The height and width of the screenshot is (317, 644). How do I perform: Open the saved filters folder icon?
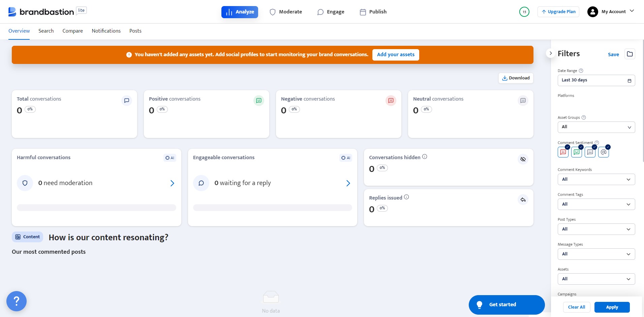pyautogui.click(x=630, y=54)
